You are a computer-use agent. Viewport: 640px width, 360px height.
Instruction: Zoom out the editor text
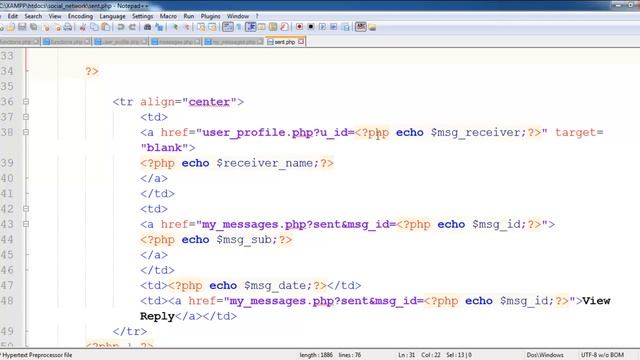187,27
